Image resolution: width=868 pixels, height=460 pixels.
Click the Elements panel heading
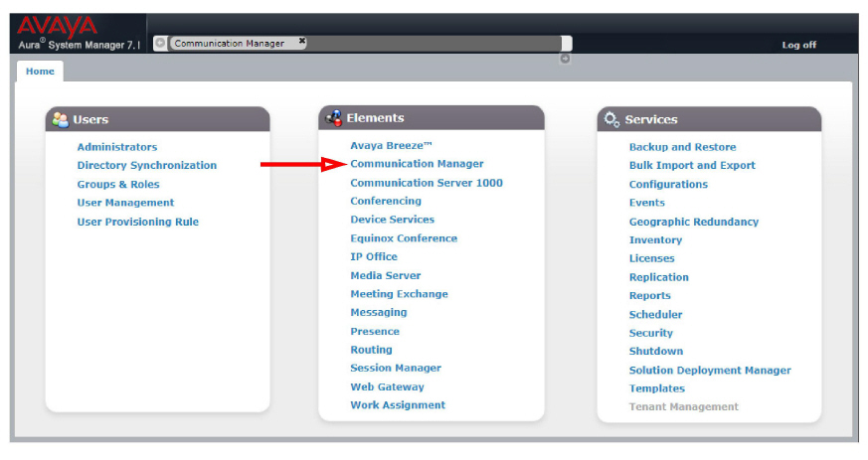coord(375,118)
